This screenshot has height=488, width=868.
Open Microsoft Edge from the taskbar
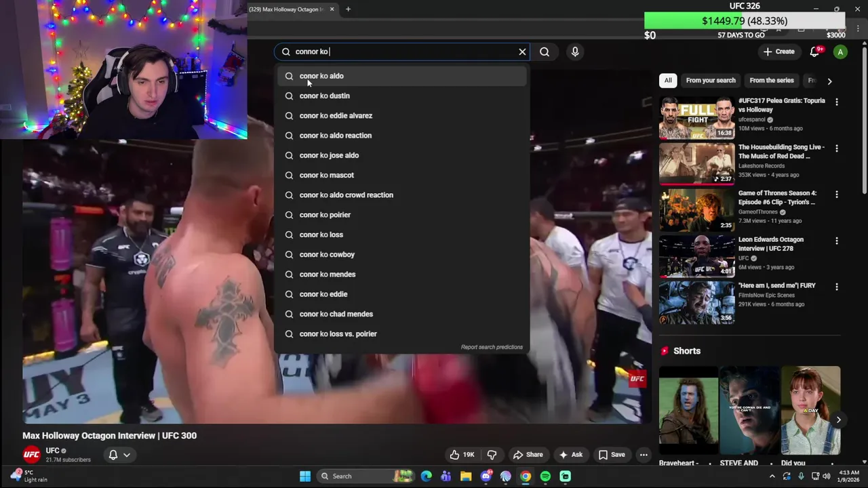[426, 476]
